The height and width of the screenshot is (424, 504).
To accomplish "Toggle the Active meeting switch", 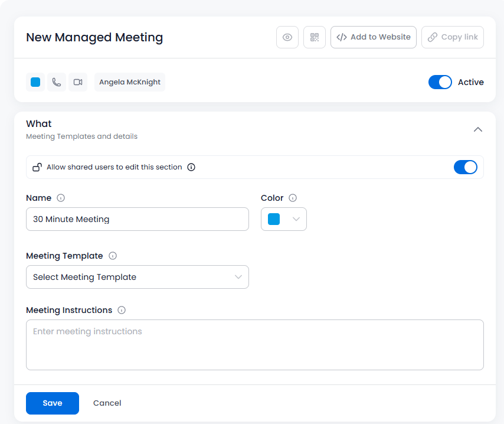I will coord(440,82).
